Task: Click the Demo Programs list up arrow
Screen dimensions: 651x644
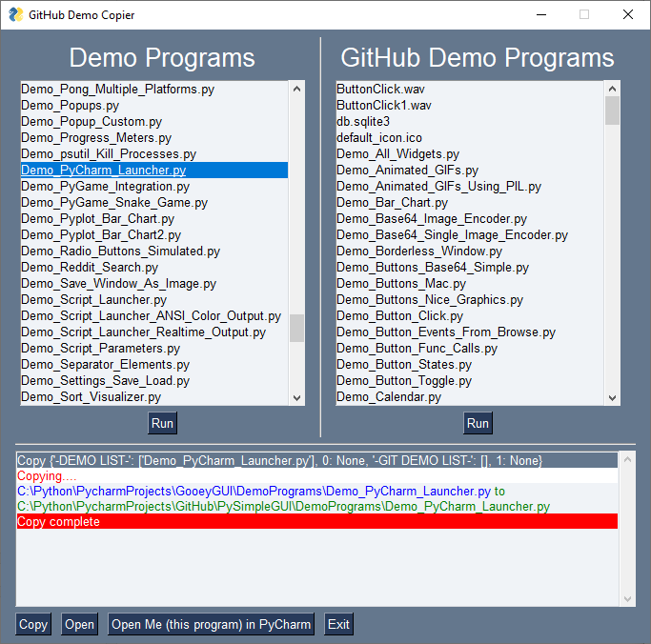Action: click(296, 89)
